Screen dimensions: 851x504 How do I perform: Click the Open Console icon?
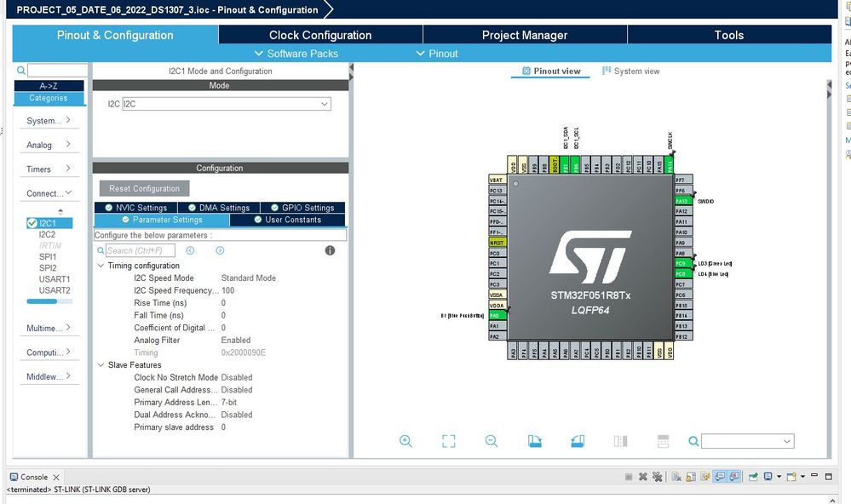point(791,477)
